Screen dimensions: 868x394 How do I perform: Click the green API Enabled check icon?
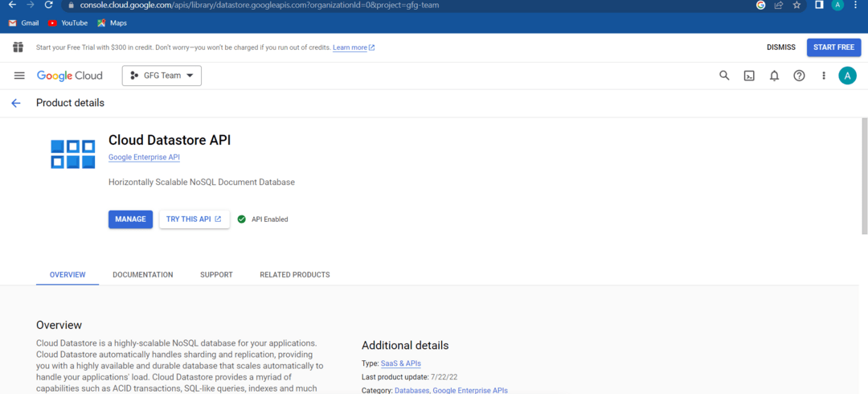[241, 220]
